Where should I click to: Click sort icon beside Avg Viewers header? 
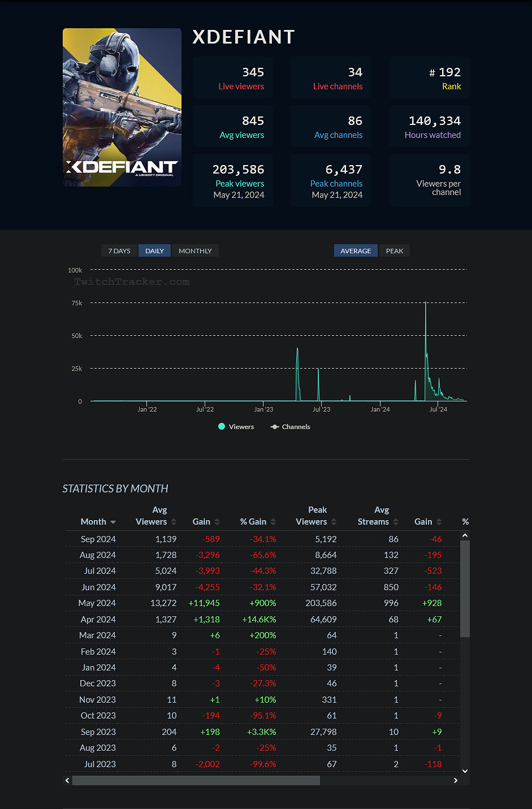(x=174, y=522)
